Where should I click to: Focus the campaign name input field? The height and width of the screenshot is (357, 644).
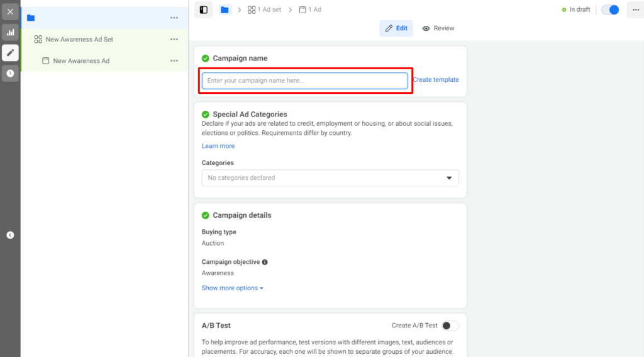(305, 81)
